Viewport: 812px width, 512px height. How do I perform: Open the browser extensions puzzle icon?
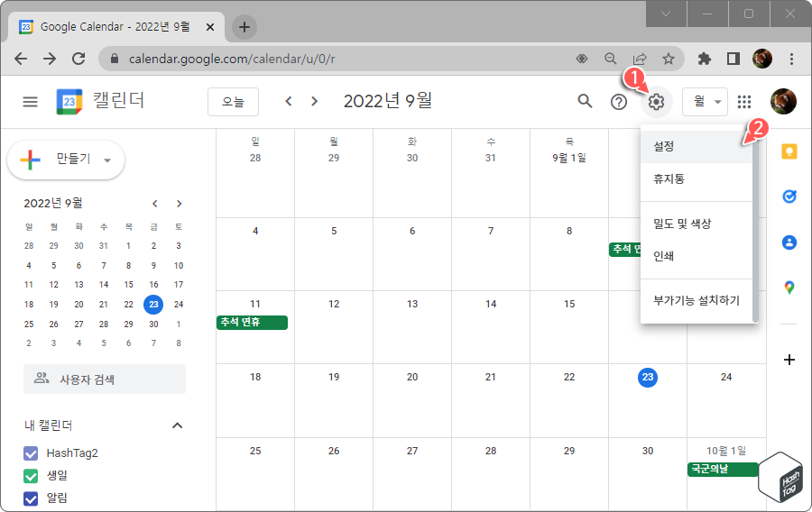(705, 59)
